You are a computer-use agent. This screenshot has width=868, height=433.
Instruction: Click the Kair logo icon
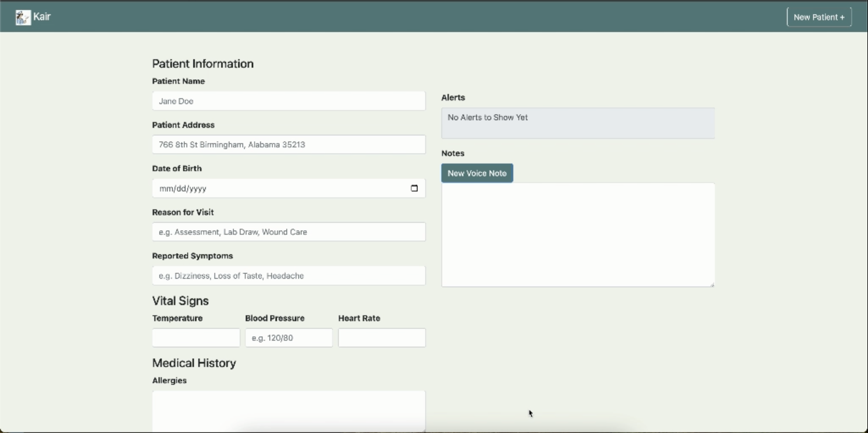click(23, 17)
